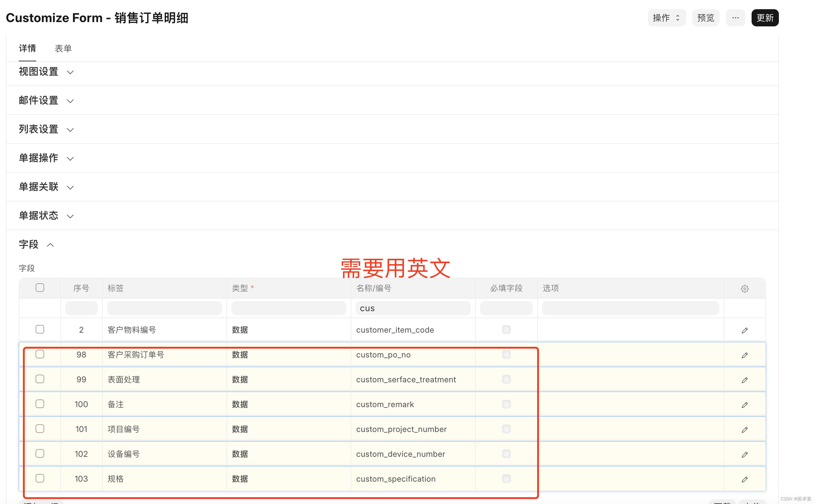Edit the custom_project_number field row
Screen dimensions: 816x504
click(744, 430)
